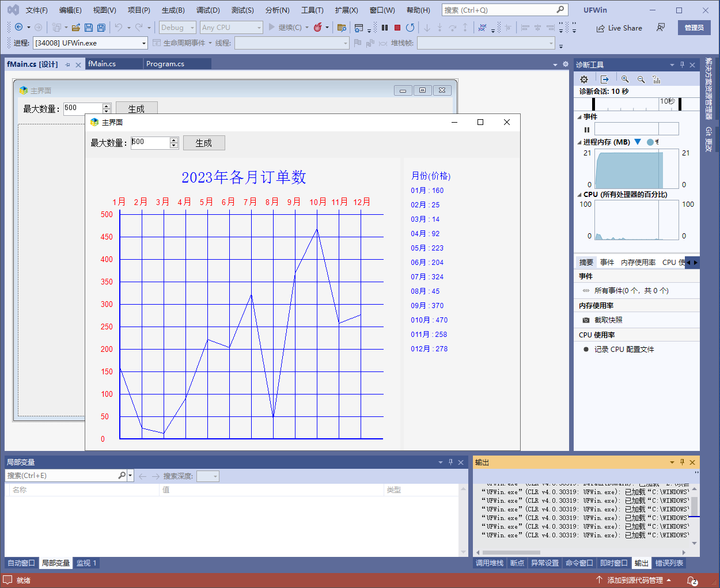Take a memory snapshot (截取快照)
The image size is (720, 588).
tap(608, 320)
